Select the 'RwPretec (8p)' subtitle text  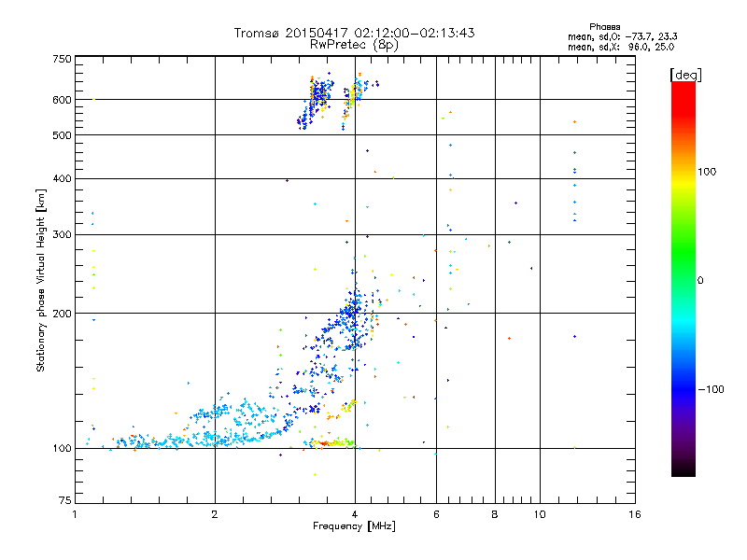point(354,45)
